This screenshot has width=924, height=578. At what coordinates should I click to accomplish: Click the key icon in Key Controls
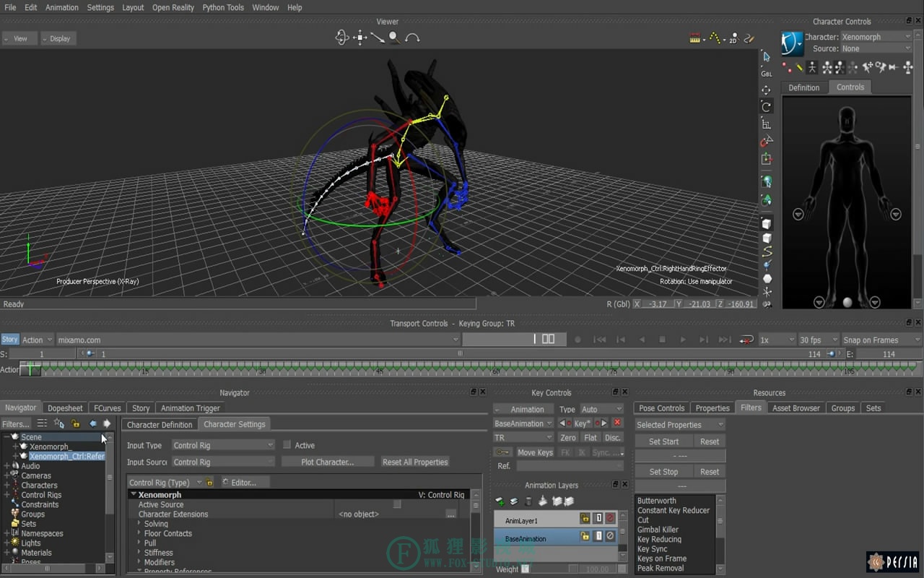pos(502,452)
